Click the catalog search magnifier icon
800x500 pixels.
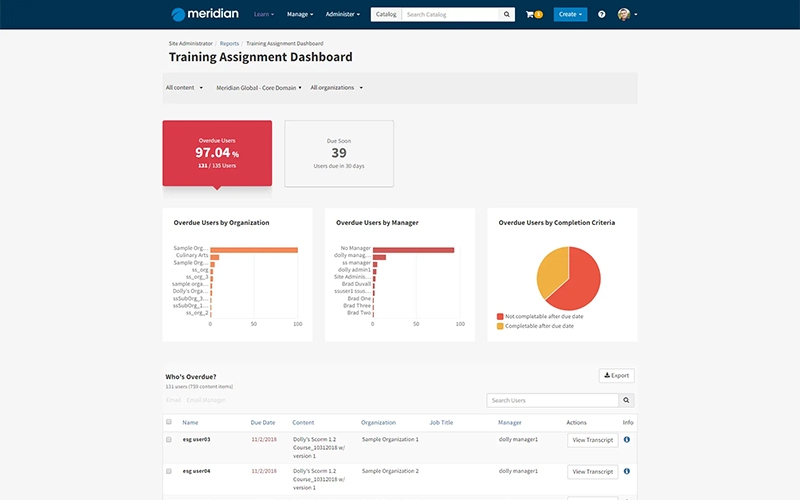tap(507, 15)
